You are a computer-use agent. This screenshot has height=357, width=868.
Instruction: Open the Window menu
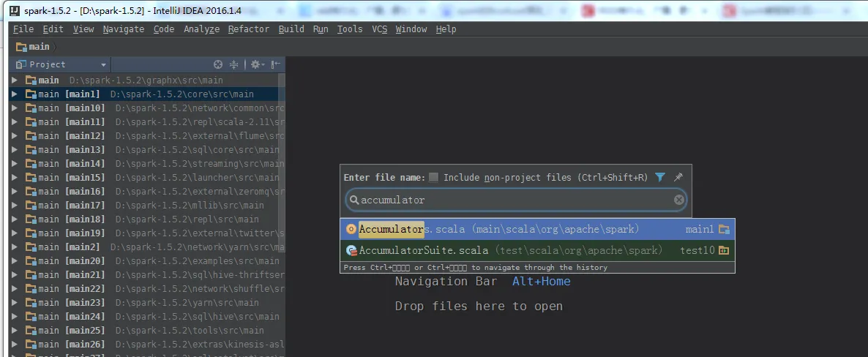point(411,29)
